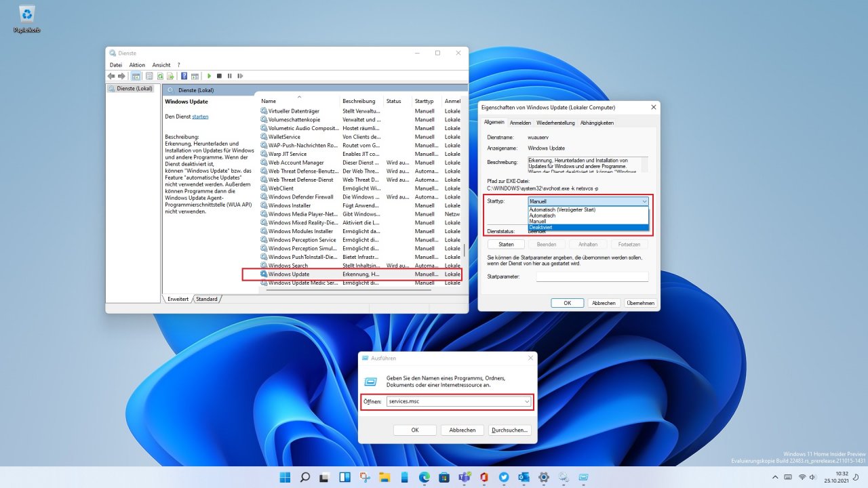868x488 pixels.
Task: Open Properties via the Dienste toolbar icon
Action: (x=149, y=76)
